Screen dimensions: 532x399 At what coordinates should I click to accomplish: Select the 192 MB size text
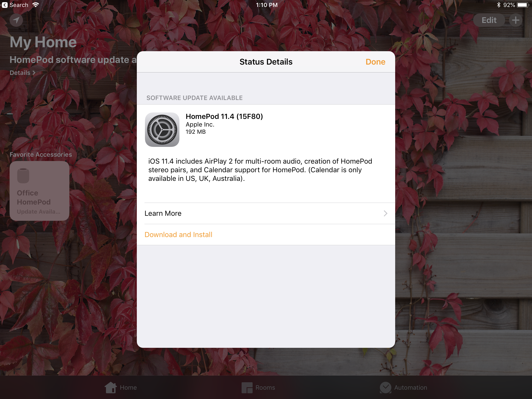coord(195,132)
